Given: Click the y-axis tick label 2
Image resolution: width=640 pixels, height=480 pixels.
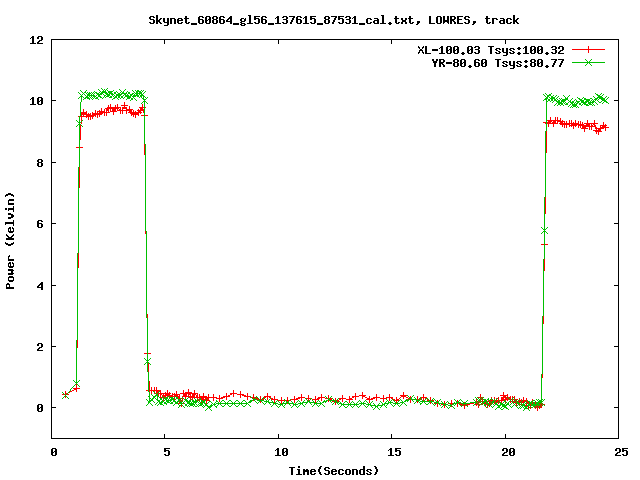Looking at the screenshot, I should point(40,347).
